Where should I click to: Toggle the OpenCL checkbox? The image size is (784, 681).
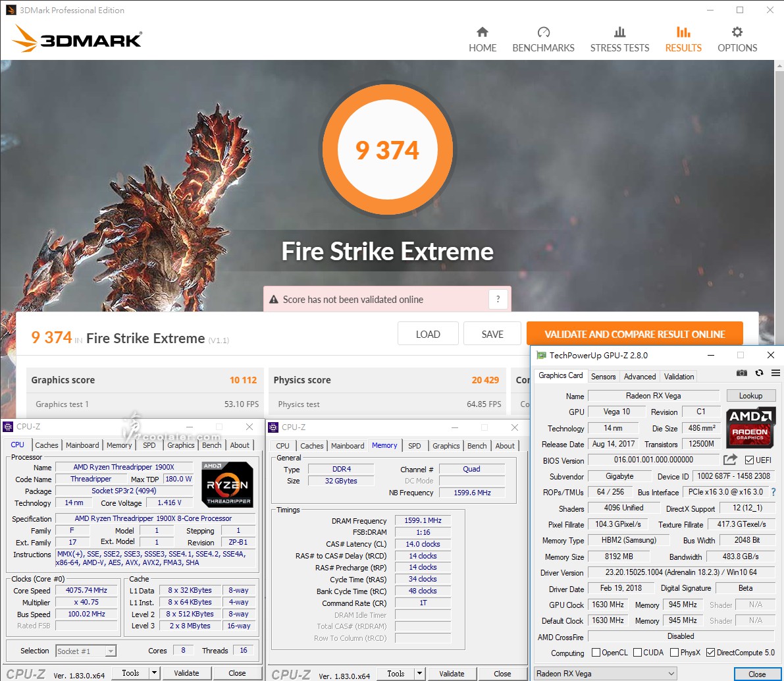596,653
